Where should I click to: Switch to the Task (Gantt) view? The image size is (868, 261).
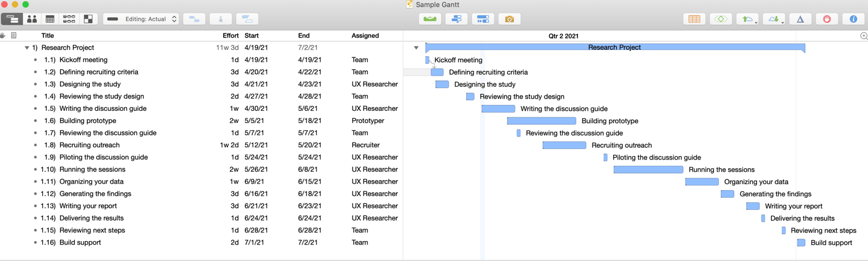tap(12, 19)
